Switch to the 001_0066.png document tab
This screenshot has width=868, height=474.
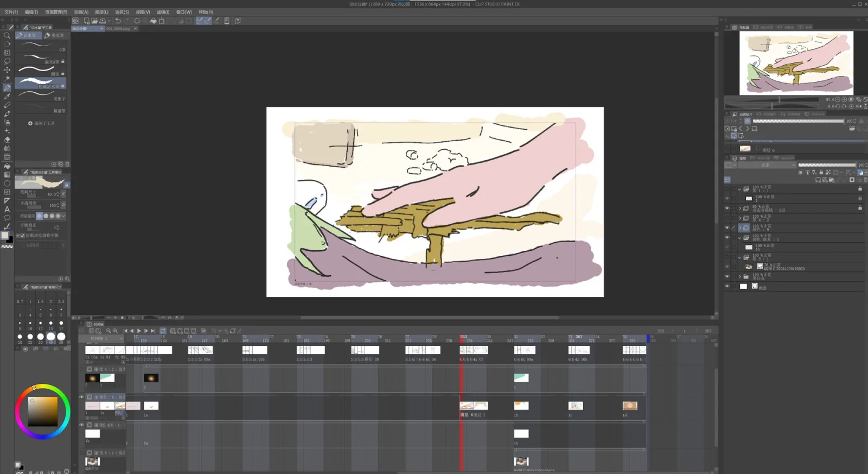click(118, 28)
